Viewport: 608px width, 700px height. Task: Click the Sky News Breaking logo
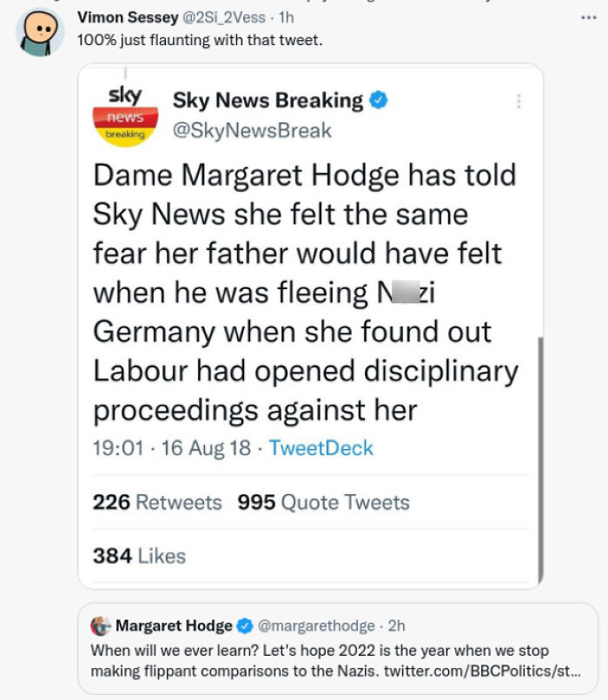pyautogui.click(x=125, y=116)
